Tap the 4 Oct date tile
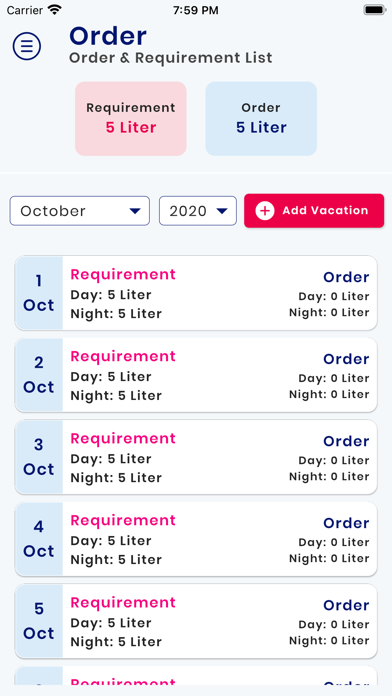 pyautogui.click(x=39, y=539)
